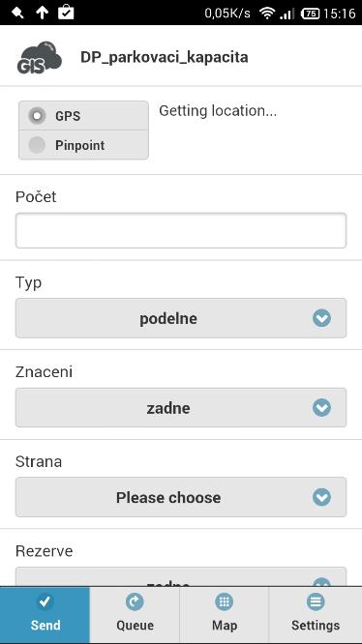Tap the upload arrow notification icon
The width and height of the screenshot is (362, 644).
(x=42, y=14)
